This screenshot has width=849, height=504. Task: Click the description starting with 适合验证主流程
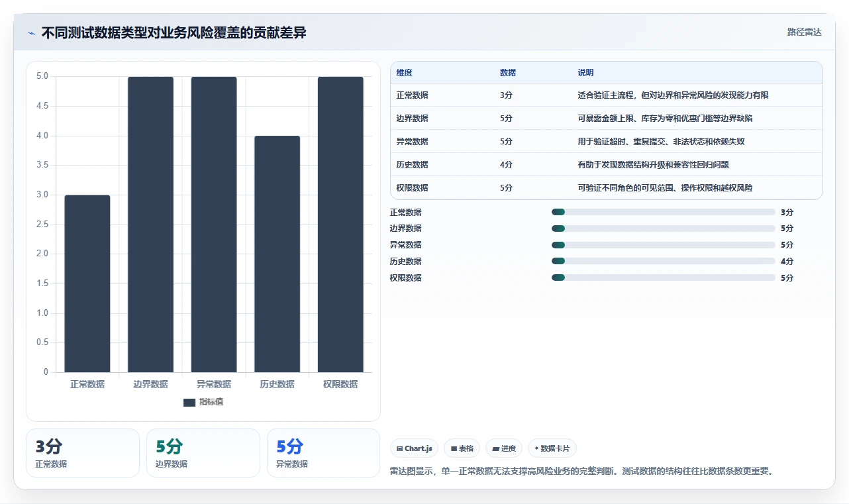[673, 95]
